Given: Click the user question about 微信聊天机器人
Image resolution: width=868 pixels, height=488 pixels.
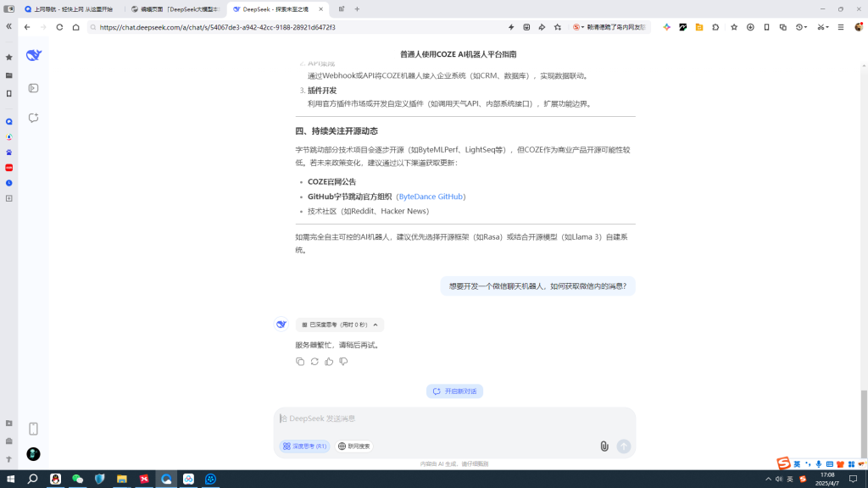Looking at the screenshot, I should [537, 286].
